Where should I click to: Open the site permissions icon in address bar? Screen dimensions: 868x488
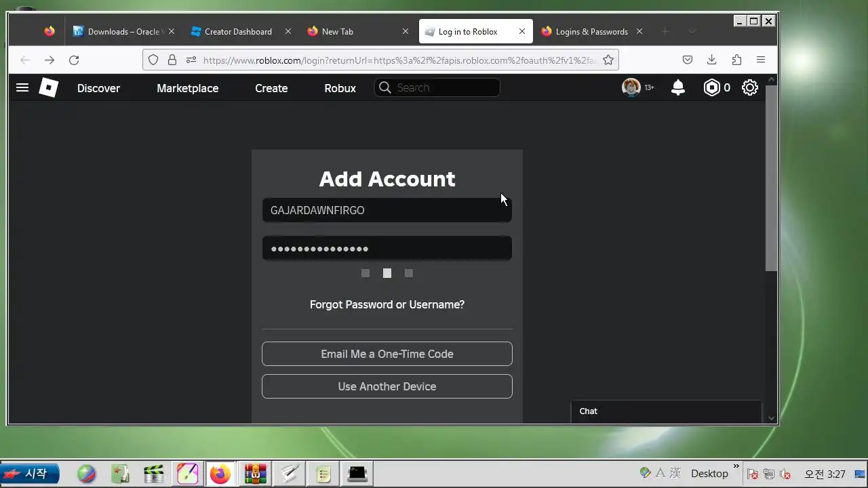(x=191, y=60)
